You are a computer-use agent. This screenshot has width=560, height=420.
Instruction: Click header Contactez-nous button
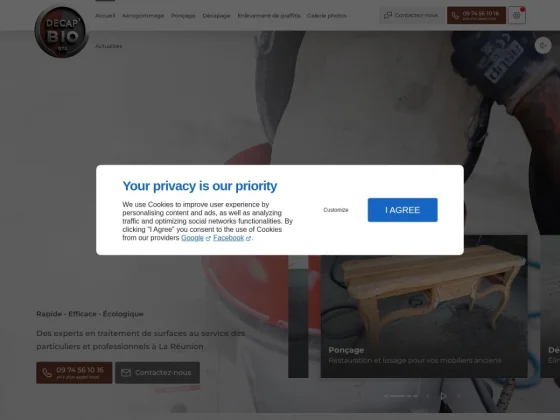411,15
